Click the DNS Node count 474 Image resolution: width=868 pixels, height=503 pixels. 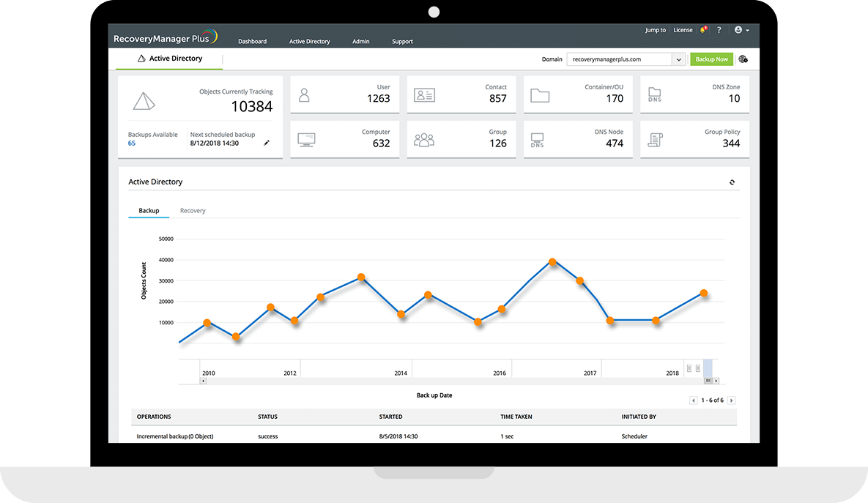click(615, 144)
